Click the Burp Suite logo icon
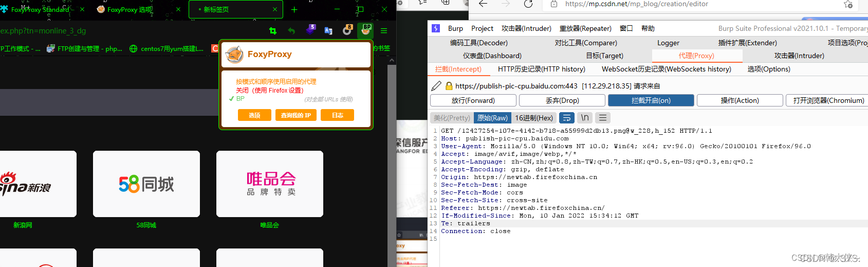Screen dimensions: 868x267 [436, 28]
